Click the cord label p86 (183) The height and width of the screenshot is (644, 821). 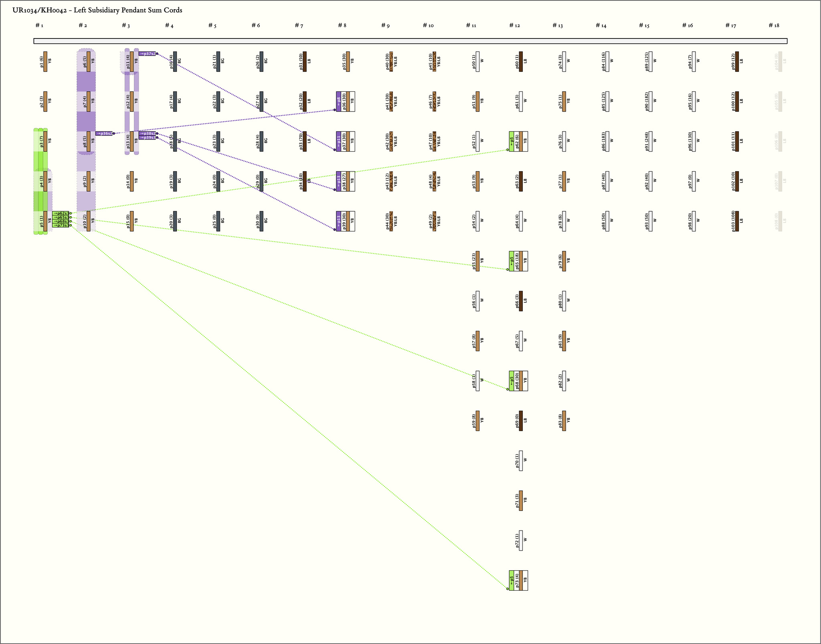pos(604,142)
